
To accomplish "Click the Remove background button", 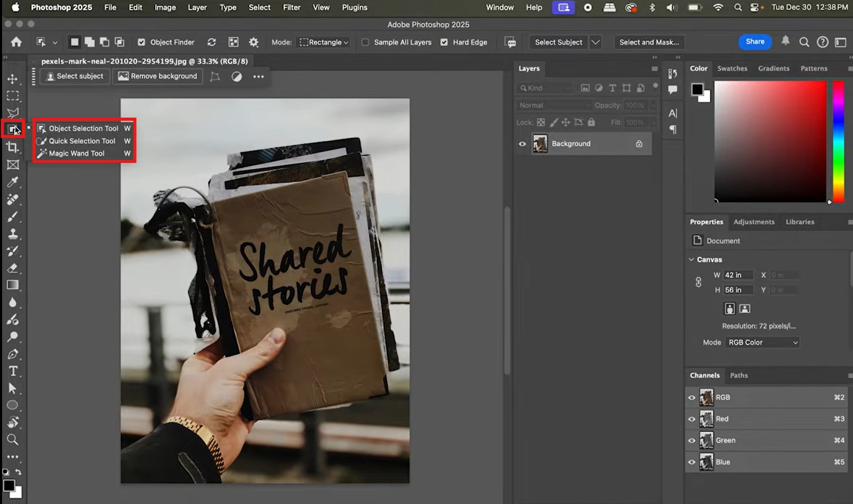I will pos(158,76).
